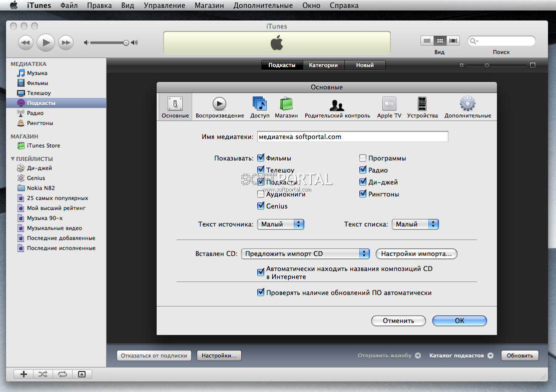Open the Устройства preferences pane
This screenshot has height=392, width=556.
pyautogui.click(x=422, y=107)
